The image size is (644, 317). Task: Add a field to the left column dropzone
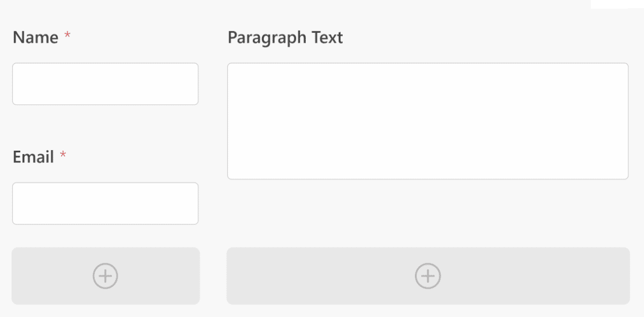tap(106, 276)
